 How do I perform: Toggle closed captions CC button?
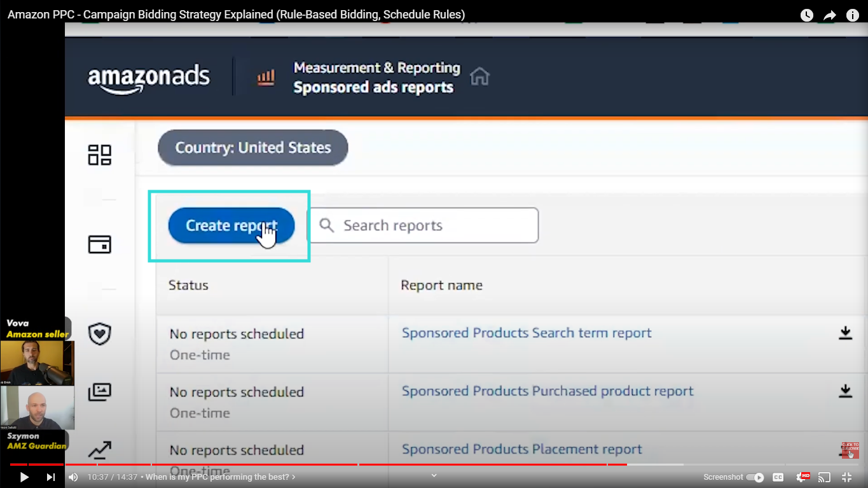pos(778,477)
